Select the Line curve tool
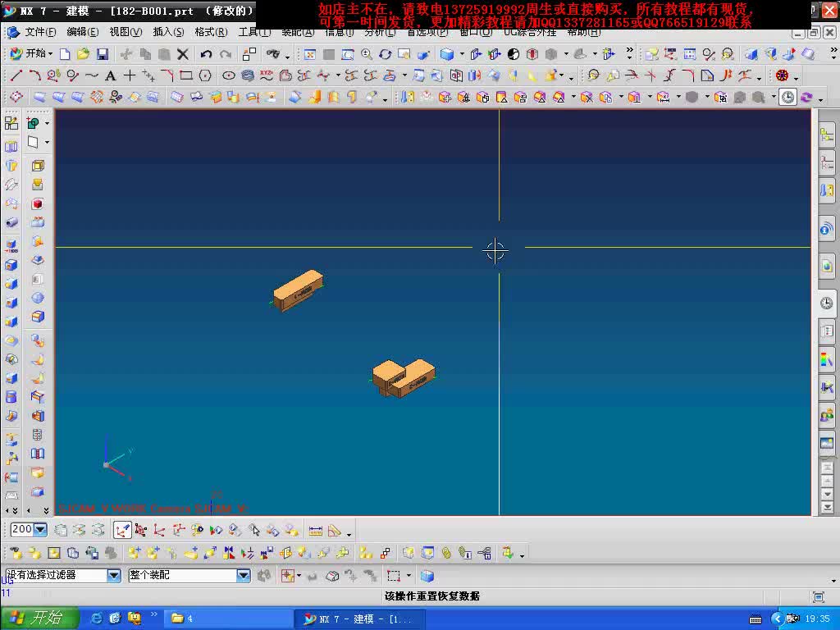The width and height of the screenshot is (840, 630). pos(16,75)
